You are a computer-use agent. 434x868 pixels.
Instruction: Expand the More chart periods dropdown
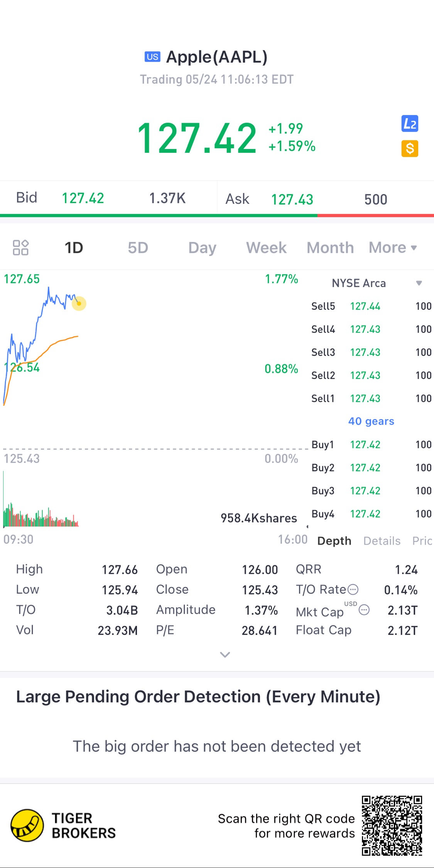pyautogui.click(x=393, y=248)
